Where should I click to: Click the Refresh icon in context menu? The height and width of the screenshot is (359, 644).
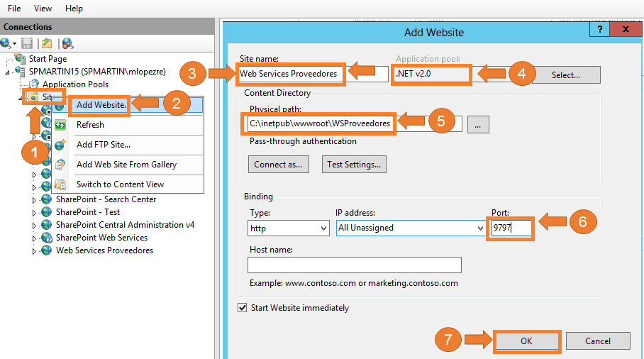[x=60, y=124]
